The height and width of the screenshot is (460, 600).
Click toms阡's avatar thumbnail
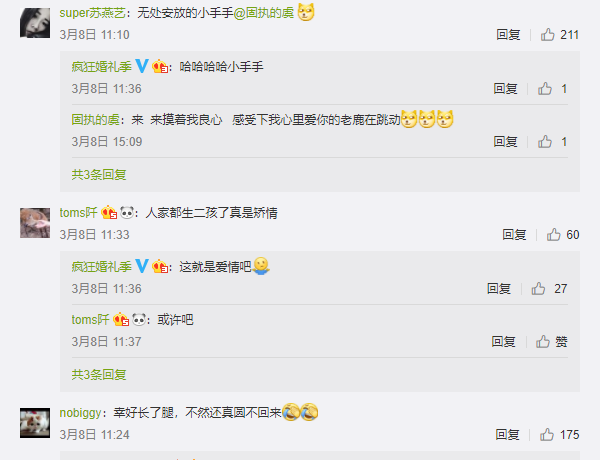tap(35, 223)
